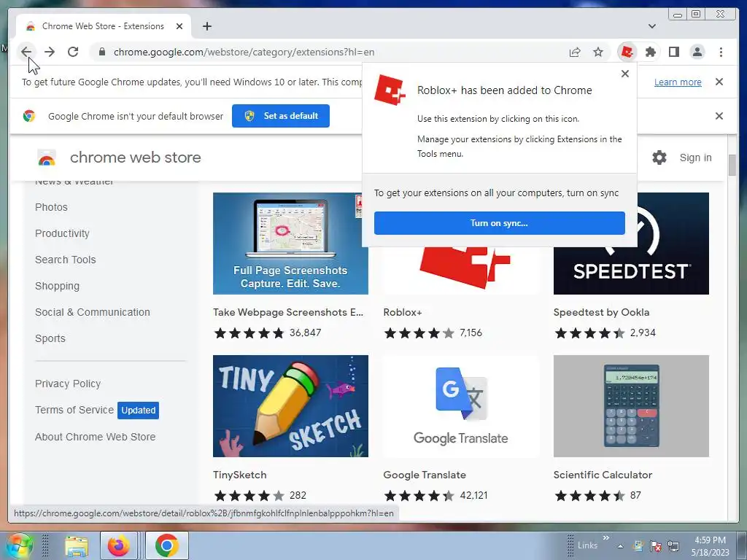Open Windows Explorer from the taskbar

click(x=77, y=545)
